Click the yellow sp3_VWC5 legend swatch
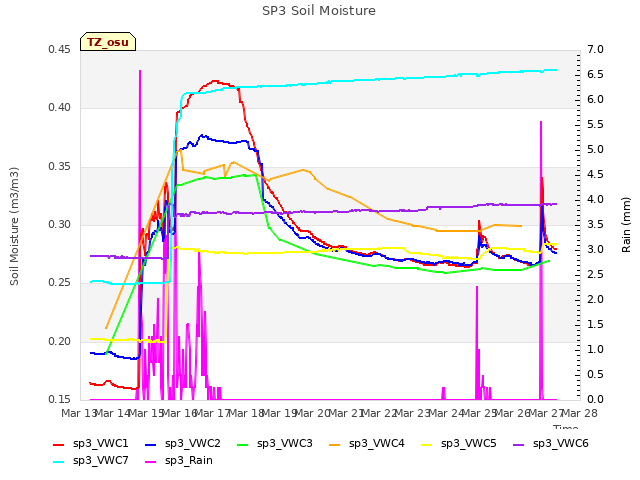 [x=427, y=444]
